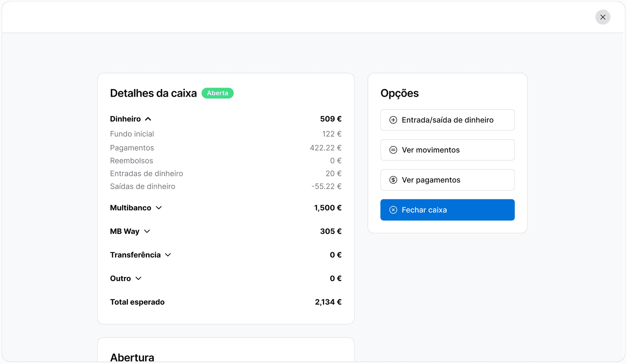
Task: Click the MB Way label
Action: (125, 231)
